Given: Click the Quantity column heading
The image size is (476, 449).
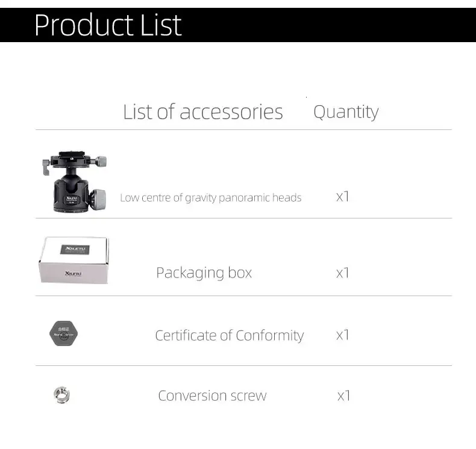Looking at the screenshot, I should pyautogui.click(x=346, y=112).
